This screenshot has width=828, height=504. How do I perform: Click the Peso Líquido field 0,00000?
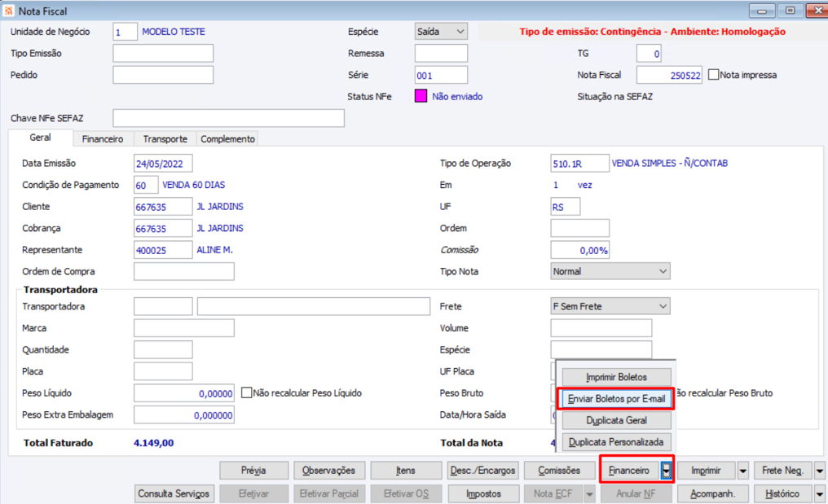click(x=183, y=392)
